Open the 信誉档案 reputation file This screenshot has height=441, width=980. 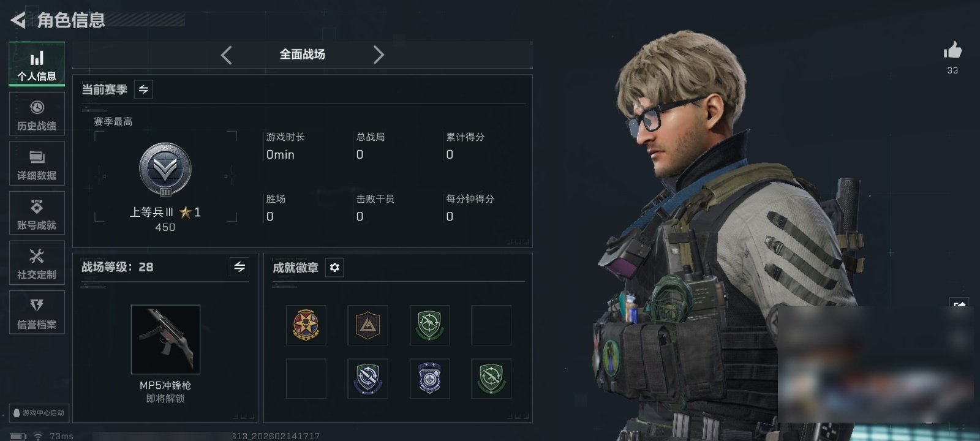(37, 312)
